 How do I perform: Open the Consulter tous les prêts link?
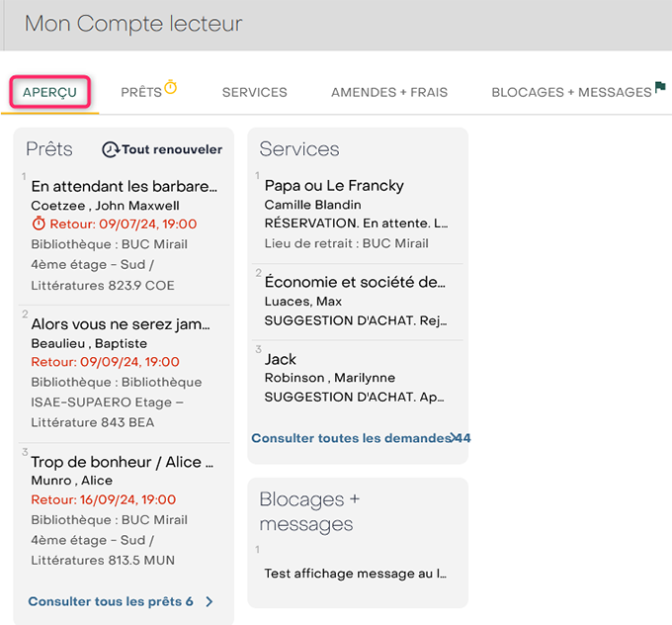[x=111, y=602]
